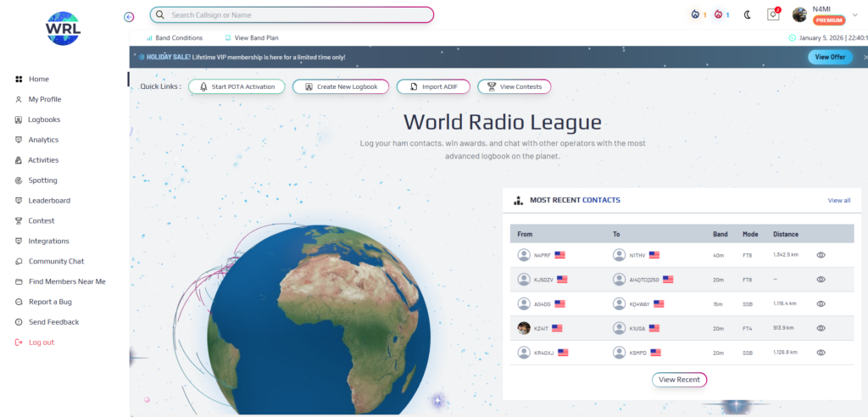The width and height of the screenshot is (868, 417).
Task: Click the Spotting icon in sidebar
Action: 19,181
